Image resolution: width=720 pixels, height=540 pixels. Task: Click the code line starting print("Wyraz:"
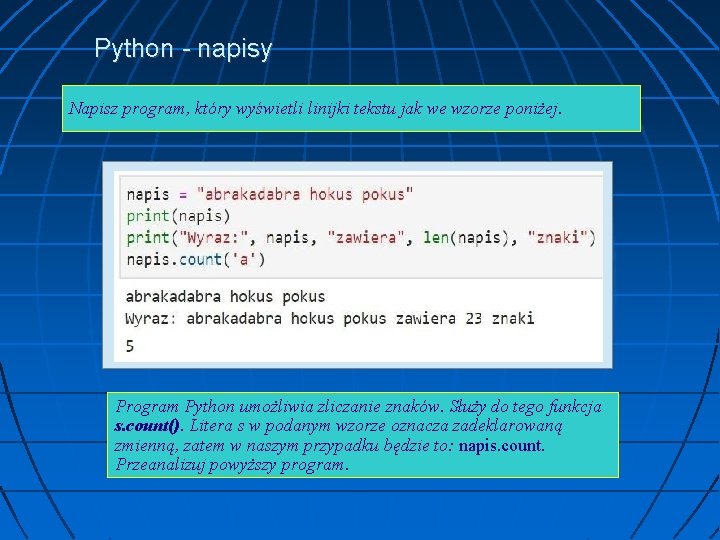(361, 238)
